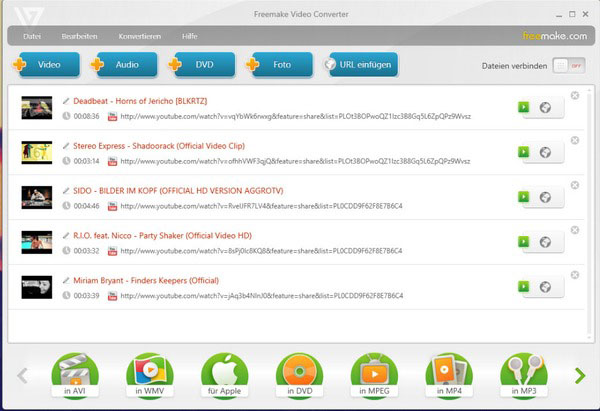Remove Stereo Express - Shadoorack from list
Image resolution: width=600 pixels, height=411 pixels.
(575, 140)
